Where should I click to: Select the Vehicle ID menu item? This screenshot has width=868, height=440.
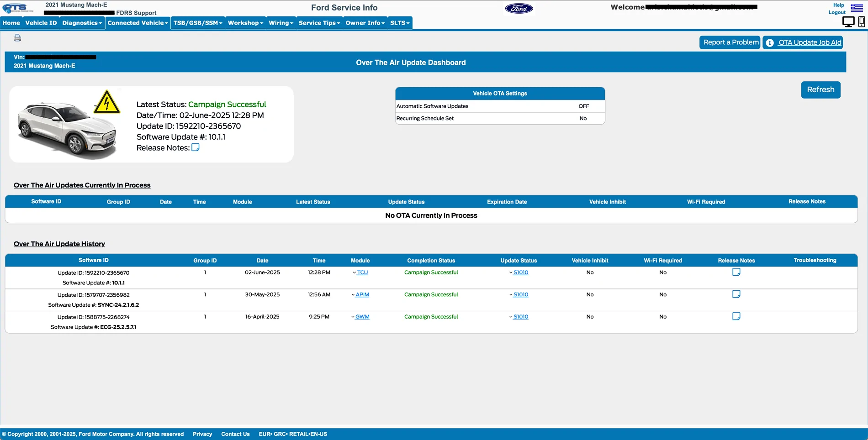pyautogui.click(x=41, y=23)
